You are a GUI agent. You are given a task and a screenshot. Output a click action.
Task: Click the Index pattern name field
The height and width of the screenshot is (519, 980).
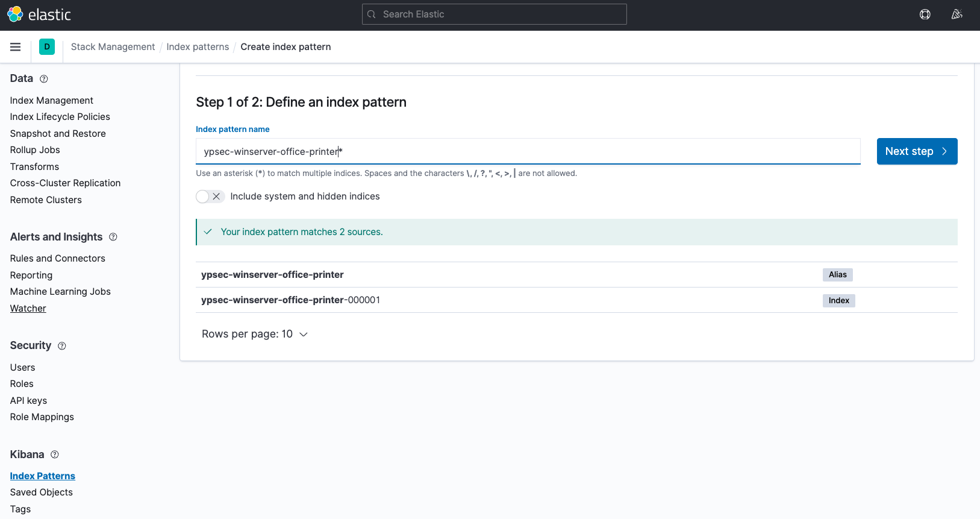[x=527, y=151]
